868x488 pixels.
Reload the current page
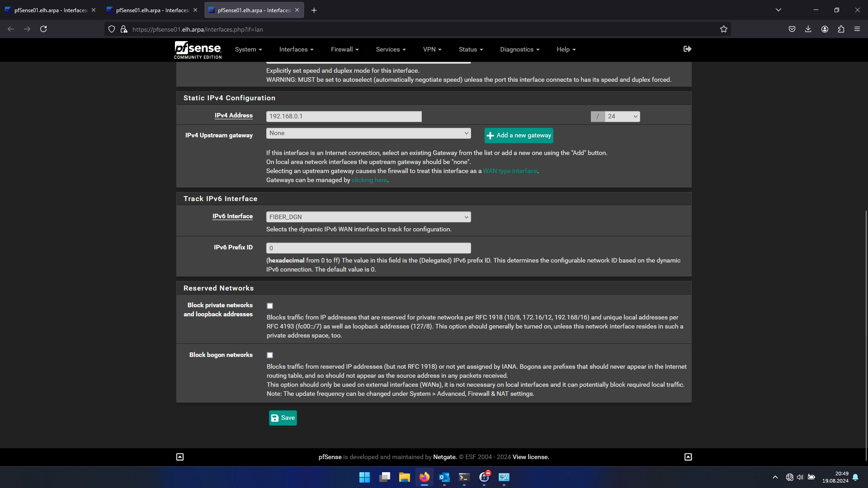tap(43, 29)
